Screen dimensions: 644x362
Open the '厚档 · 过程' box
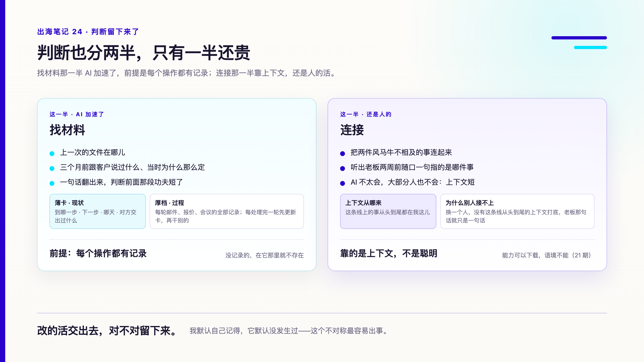pos(227,211)
